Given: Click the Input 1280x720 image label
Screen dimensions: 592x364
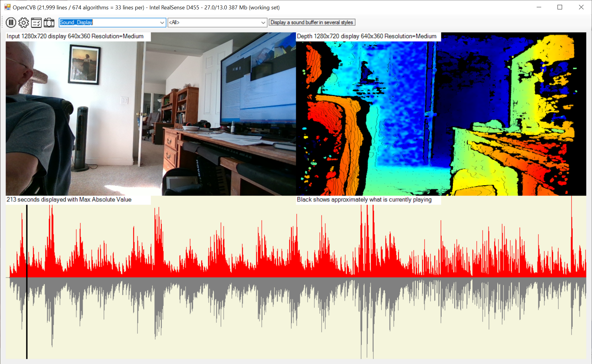Looking at the screenshot, I should pos(75,36).
